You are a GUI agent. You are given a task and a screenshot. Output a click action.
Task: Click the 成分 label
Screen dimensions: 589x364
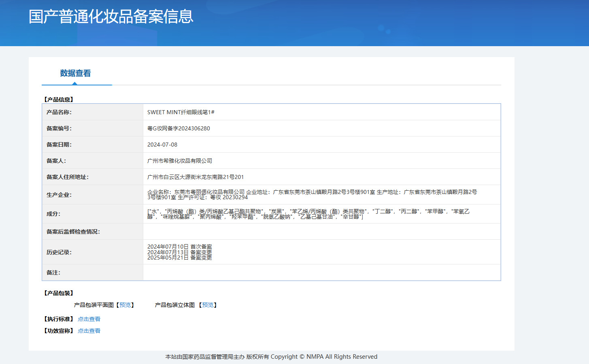point(53,214)
